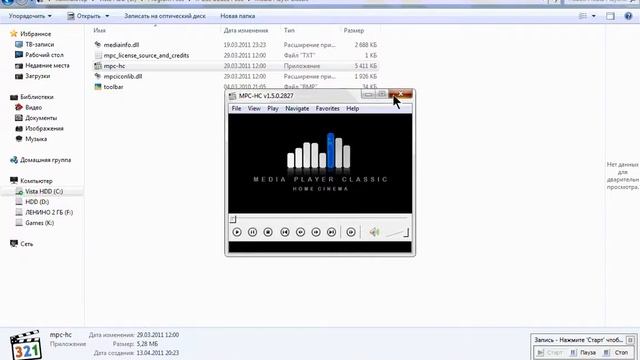Click Записать на оптический диск

(x=165, y=16)
